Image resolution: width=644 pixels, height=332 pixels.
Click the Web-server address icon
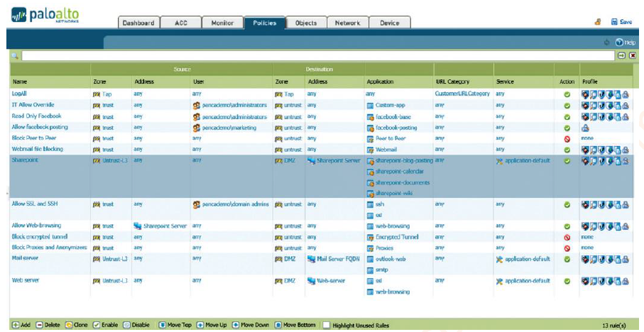tap(311, 281)
